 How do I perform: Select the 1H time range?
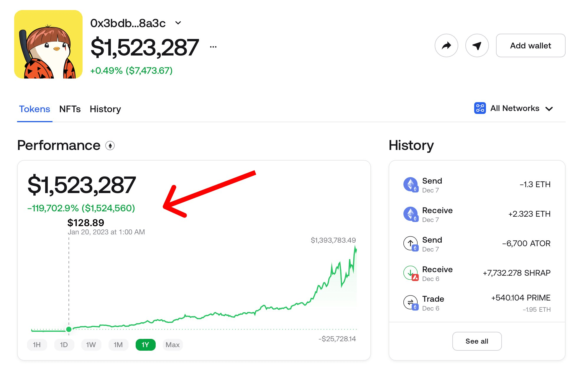[x=37, y=345]
